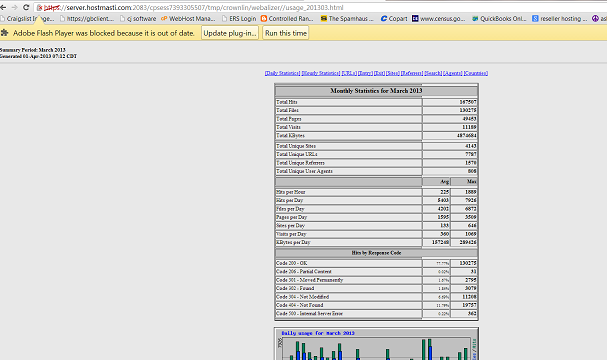Click the Daily usage for March 2013 chart
The image size is (607, 360).
376,344
